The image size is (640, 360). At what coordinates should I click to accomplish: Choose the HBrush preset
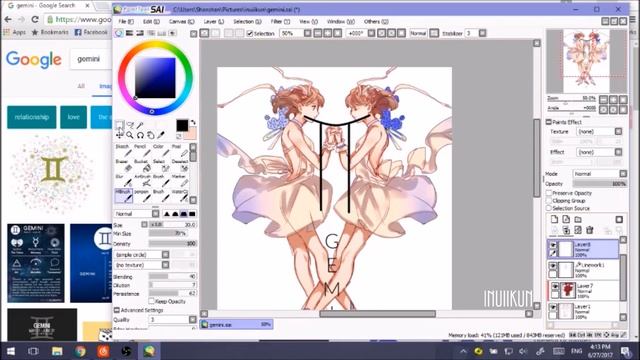(x=123, y=196)
